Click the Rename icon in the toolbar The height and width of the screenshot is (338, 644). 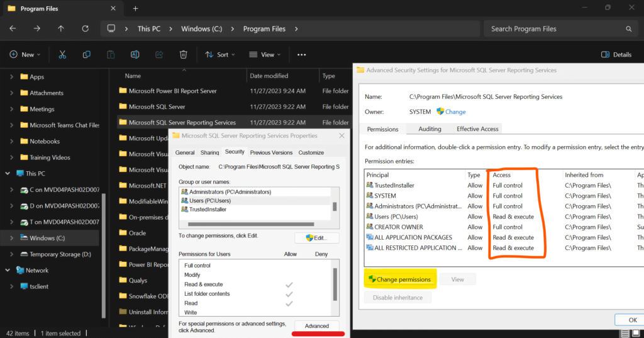[135, 55]
